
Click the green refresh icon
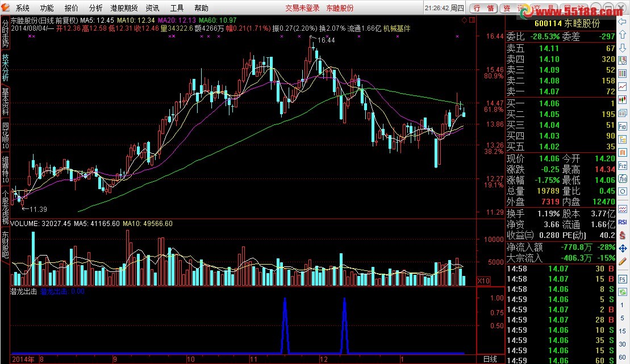[623, 292]
